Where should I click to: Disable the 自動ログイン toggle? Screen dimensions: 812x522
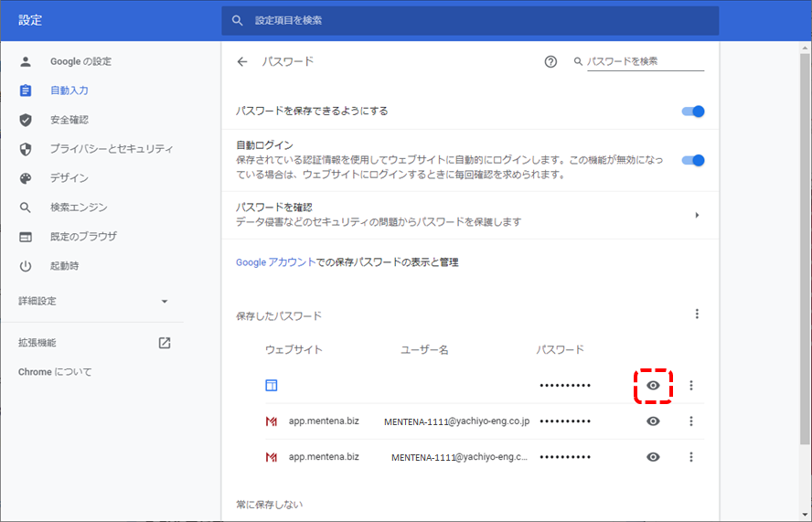(693, 160)
